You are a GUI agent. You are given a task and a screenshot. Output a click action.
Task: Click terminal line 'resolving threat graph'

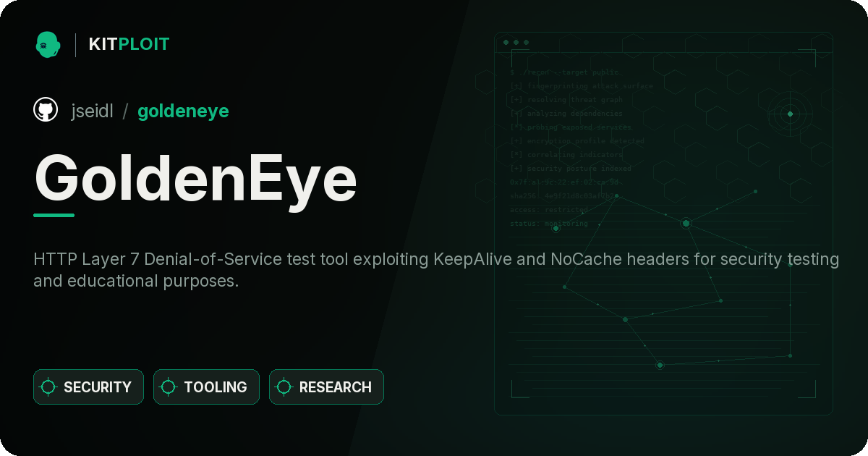click(x=566, y=100)
